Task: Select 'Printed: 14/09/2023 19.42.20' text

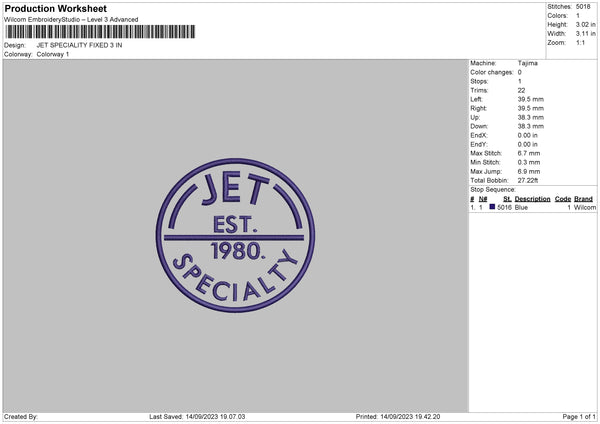Action: pos(398,416)
